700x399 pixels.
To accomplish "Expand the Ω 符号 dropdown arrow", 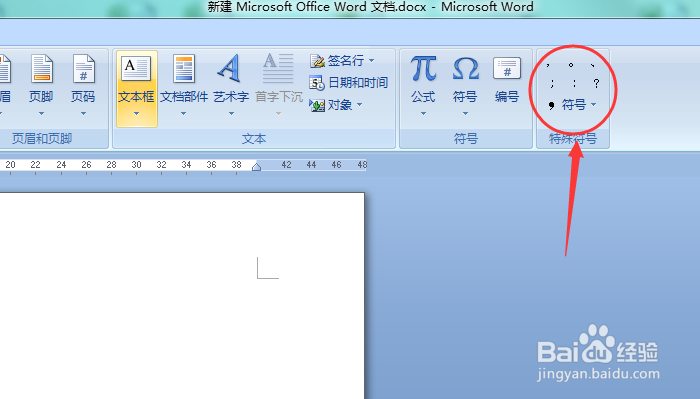I will [x=465, y=114].
